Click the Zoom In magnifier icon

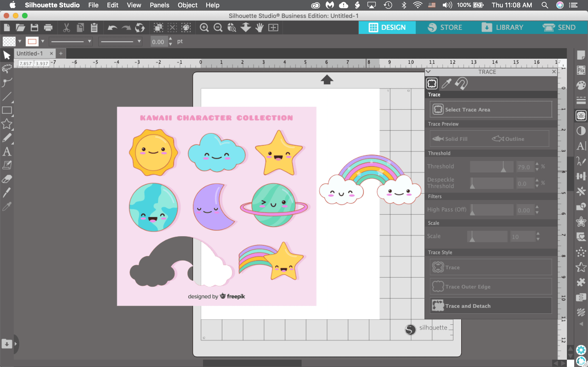pyautogui.click(x=204, y=28)
